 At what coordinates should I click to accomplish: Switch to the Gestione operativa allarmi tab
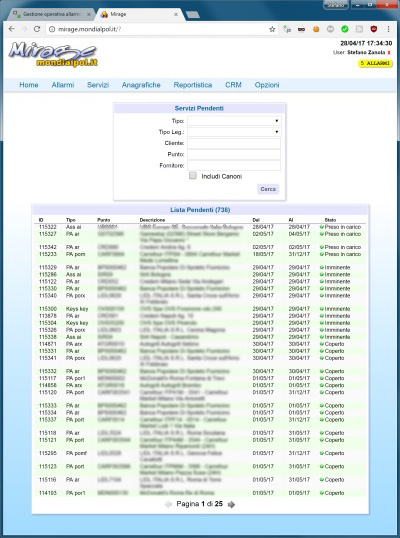pos(51,14)
